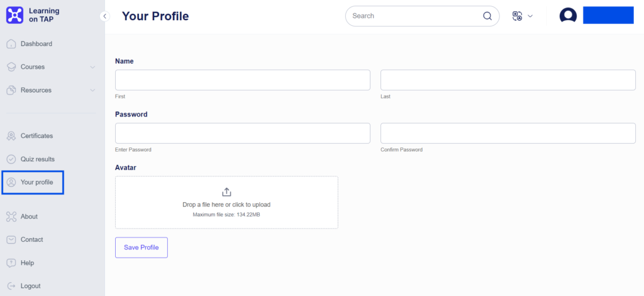644x296 pixels.
Task: Click the search magnifier icon
Action: (x=487, y=16)
